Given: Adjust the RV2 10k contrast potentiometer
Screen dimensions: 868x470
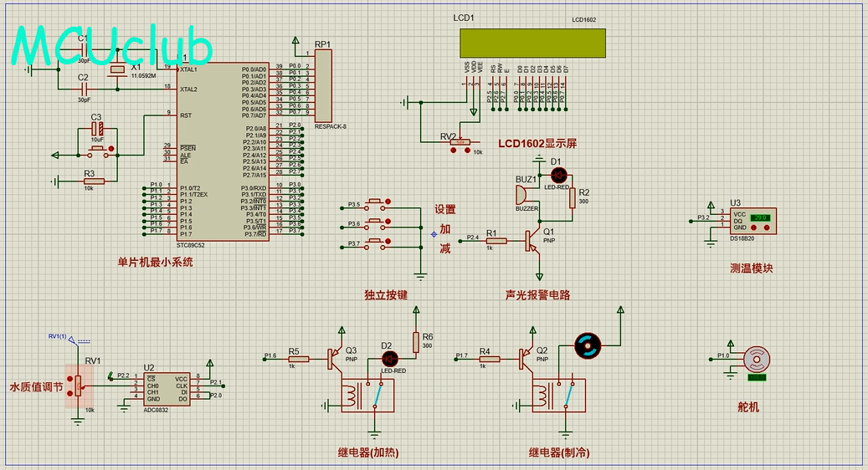Looking at the screenshot, I should [x=460, y=142].
